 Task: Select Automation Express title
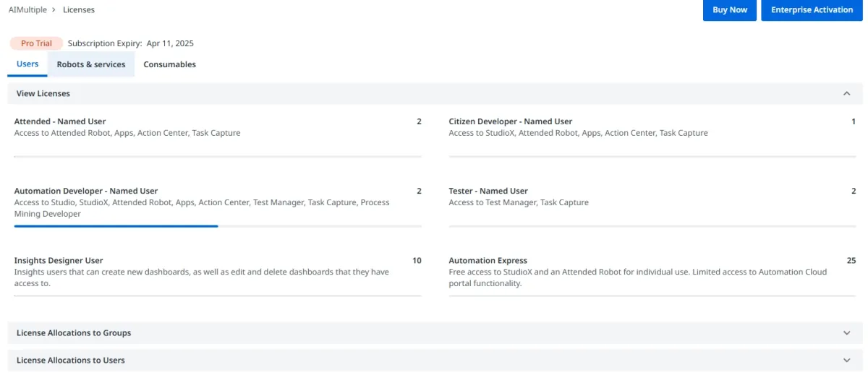coord(488,260)
